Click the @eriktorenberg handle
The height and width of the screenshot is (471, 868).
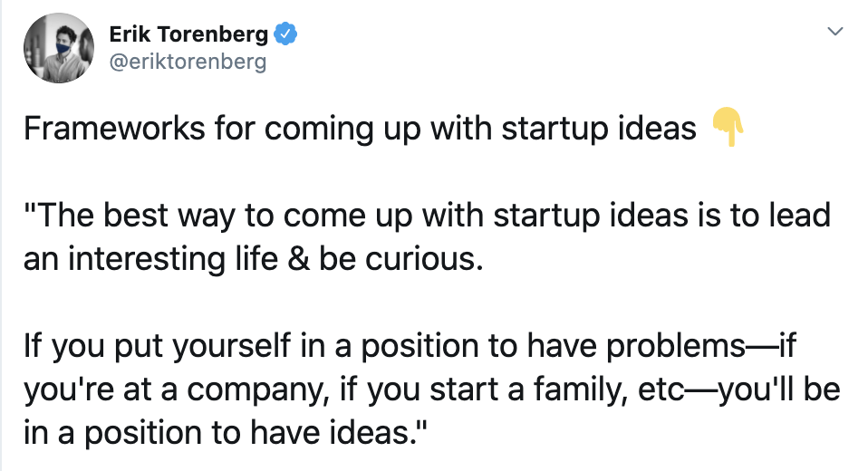point(188,62)
